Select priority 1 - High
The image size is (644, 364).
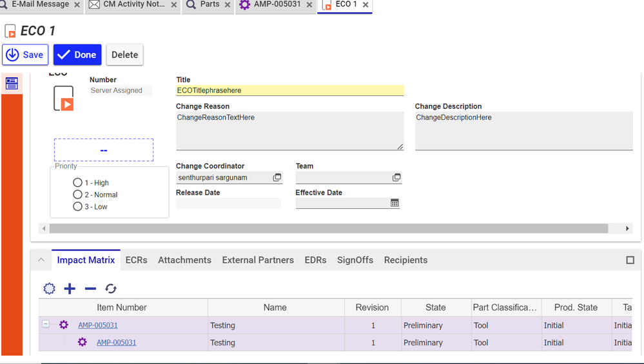pyautogui.click(x=78, y=183)
